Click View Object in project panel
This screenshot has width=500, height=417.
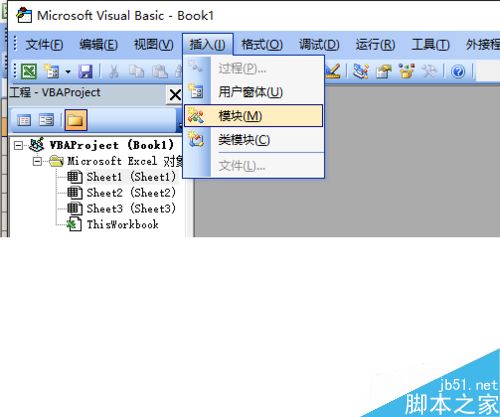[x=46, y=120]
